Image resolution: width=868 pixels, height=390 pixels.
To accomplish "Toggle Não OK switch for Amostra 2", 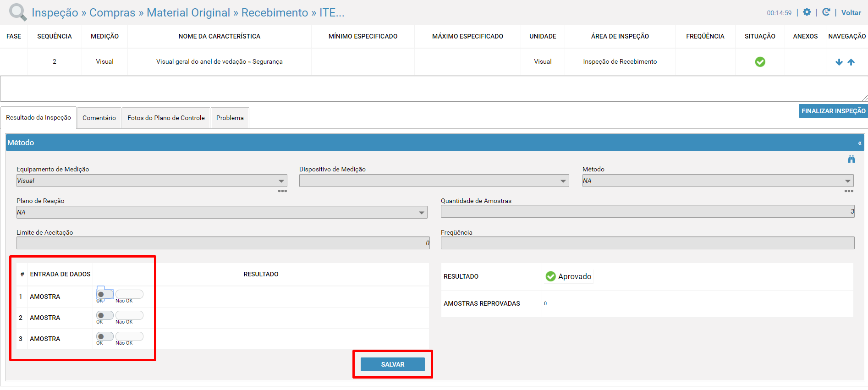I will (x=129, y=315).
